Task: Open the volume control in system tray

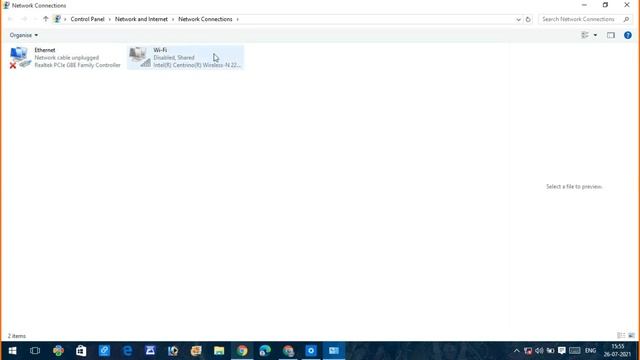Action: (x=539, y=351)
